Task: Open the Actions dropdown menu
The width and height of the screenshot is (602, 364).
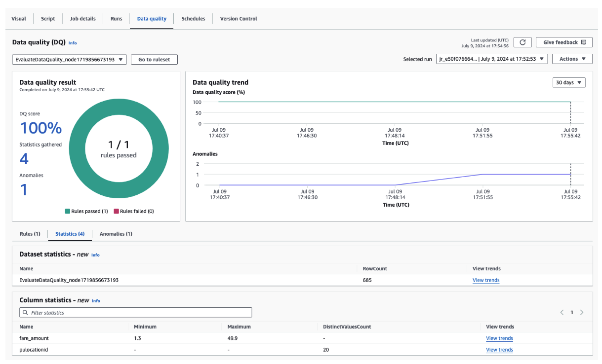Action: coord(572,59)
